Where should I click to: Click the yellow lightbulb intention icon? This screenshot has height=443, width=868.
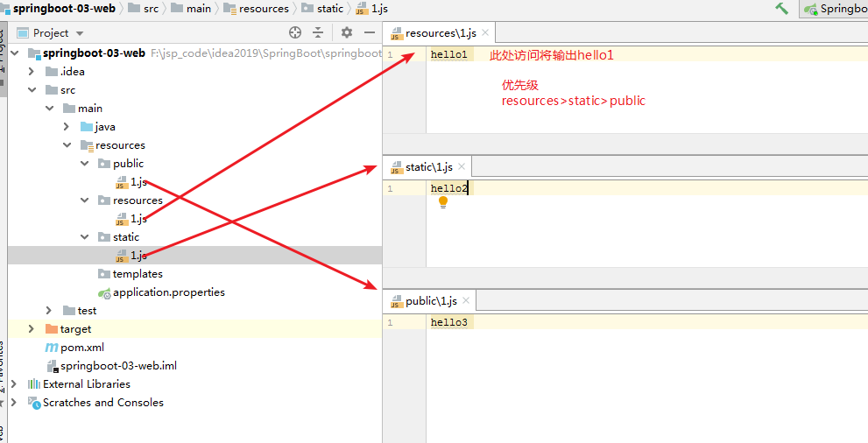tap(443, 202)
